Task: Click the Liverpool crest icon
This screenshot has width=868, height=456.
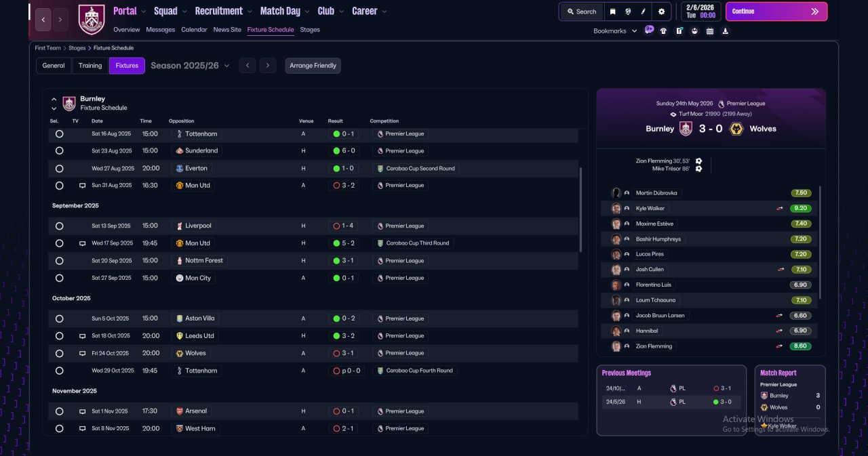Action: click(x=179, y=226)
